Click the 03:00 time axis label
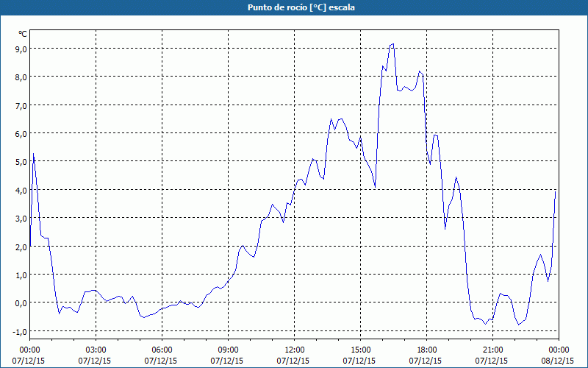588x368 pixels. pyautogui.click(x=96, y=350)
